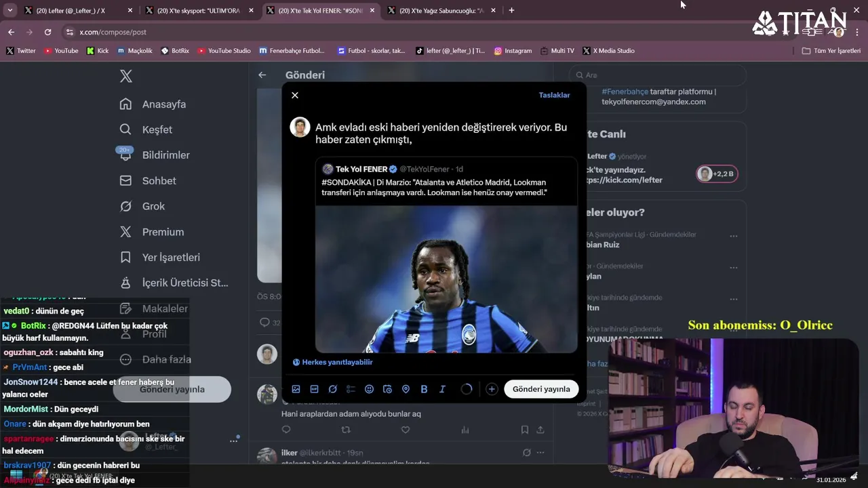Click Gönderi yayınla in the compose dialog
This screenshot has height=488, width=868.
tap(541, 389)
